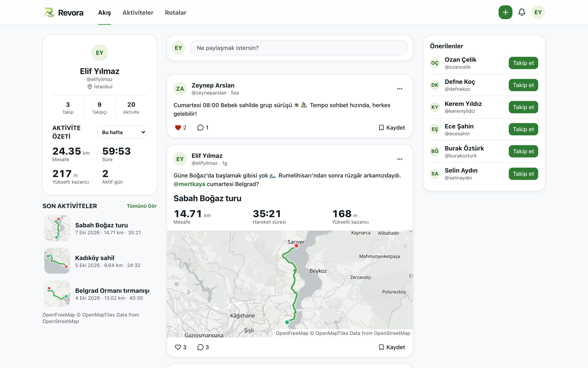The width and height of the screenshot is (588, 368).
Task: Click Ece Şahin's EŞ avatar
Action: (x=435, y=129)
